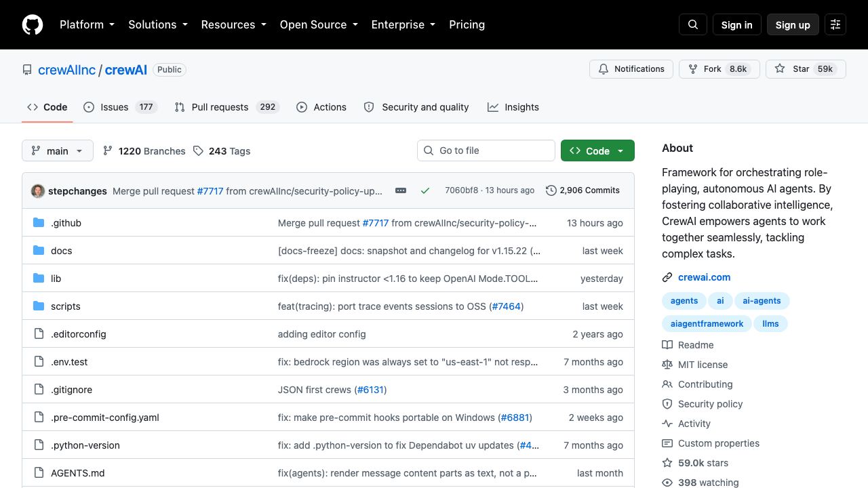Open the search magnifier button
Viewport: 868px width, 488px height.
[x=693, y=24]
